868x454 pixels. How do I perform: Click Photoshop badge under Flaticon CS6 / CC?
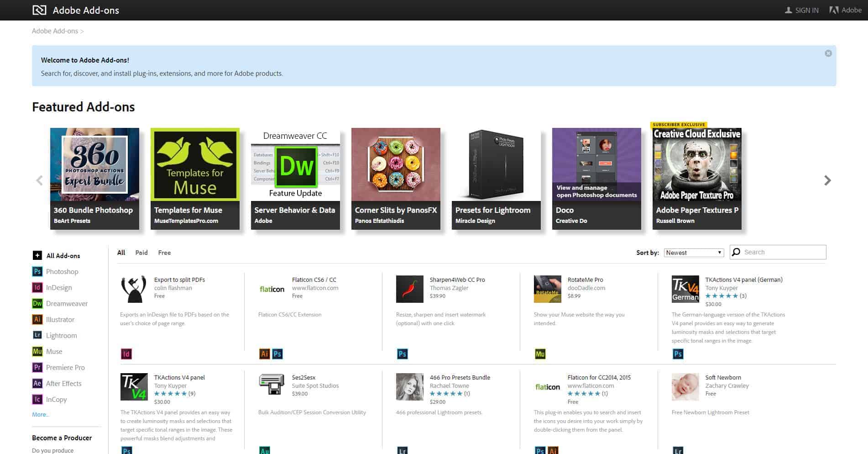[277, 354]
